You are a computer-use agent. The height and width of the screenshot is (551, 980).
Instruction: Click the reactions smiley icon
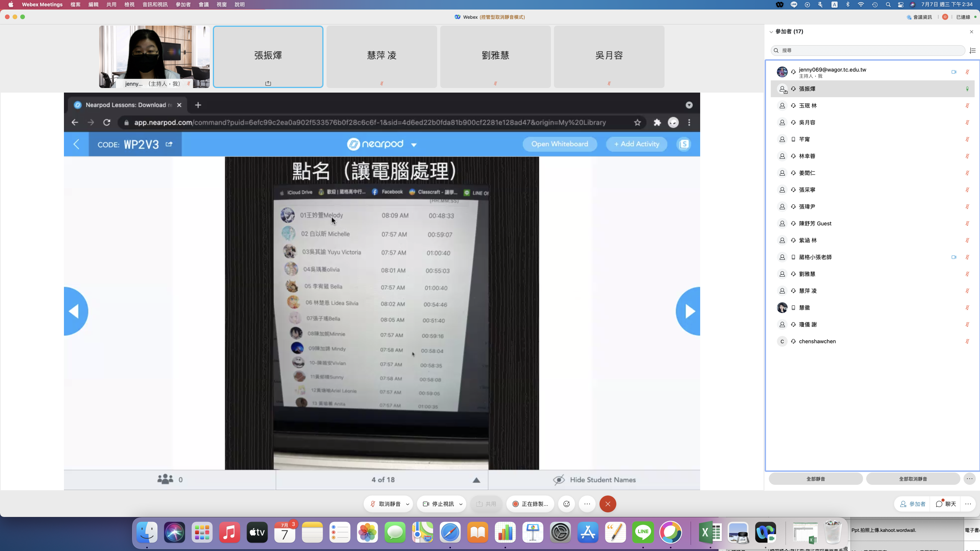coord(567,504)
